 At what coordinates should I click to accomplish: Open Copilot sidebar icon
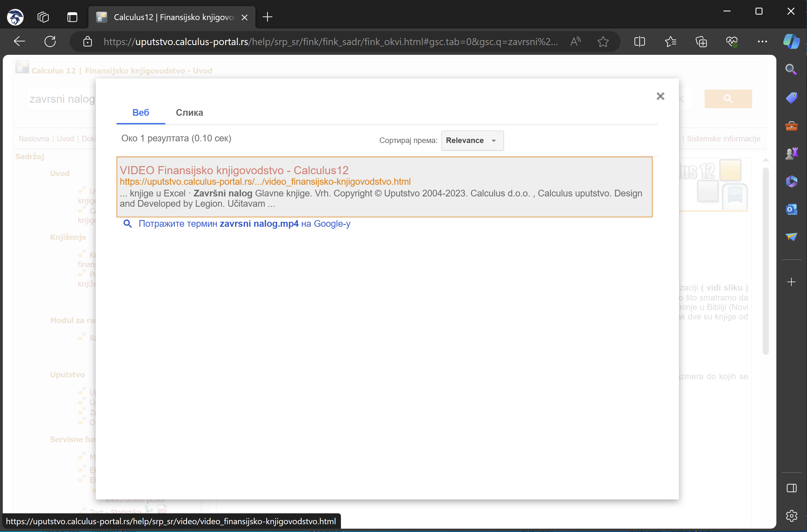pyautogui.click(x=791, y=42)
